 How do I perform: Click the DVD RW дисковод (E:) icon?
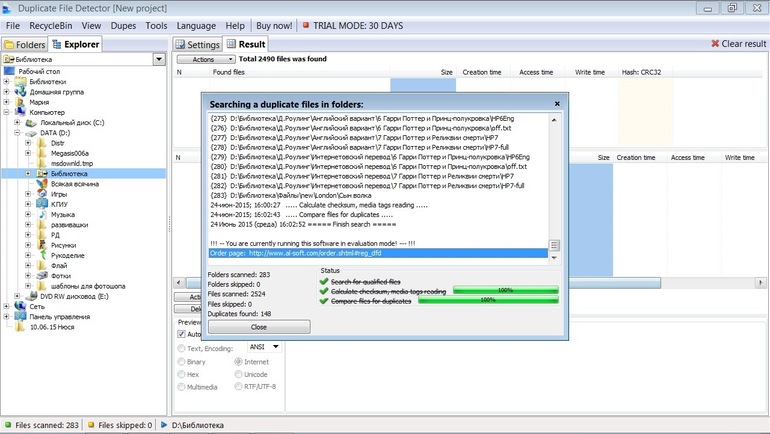pos(31,296)
